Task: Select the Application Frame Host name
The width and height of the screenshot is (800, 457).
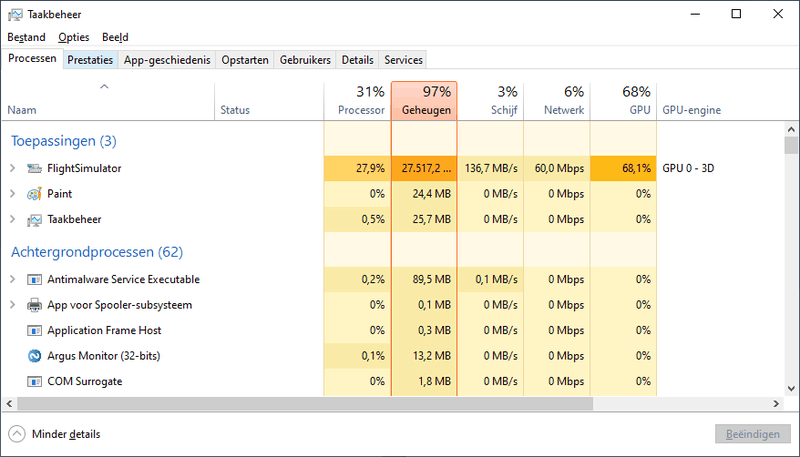Action: (104, 331)
